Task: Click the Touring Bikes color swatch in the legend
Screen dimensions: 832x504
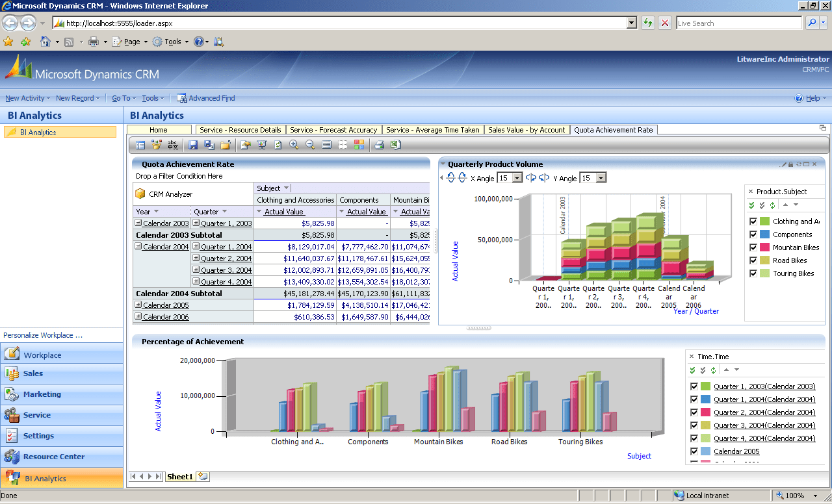Action: [764, 273]
